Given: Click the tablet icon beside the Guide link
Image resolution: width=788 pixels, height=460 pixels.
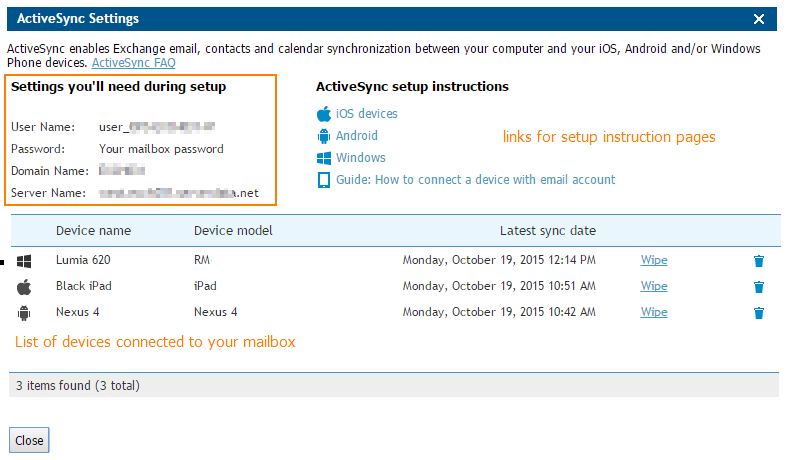Looking at the screenshot, I should [324, 180].
